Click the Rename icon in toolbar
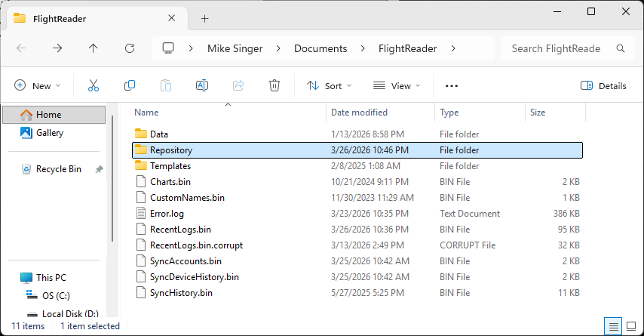644x336 pixels. 202,85
